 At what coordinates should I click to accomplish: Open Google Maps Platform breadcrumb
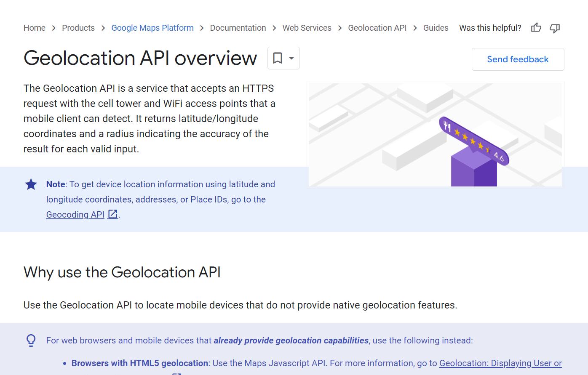[152, 28]
